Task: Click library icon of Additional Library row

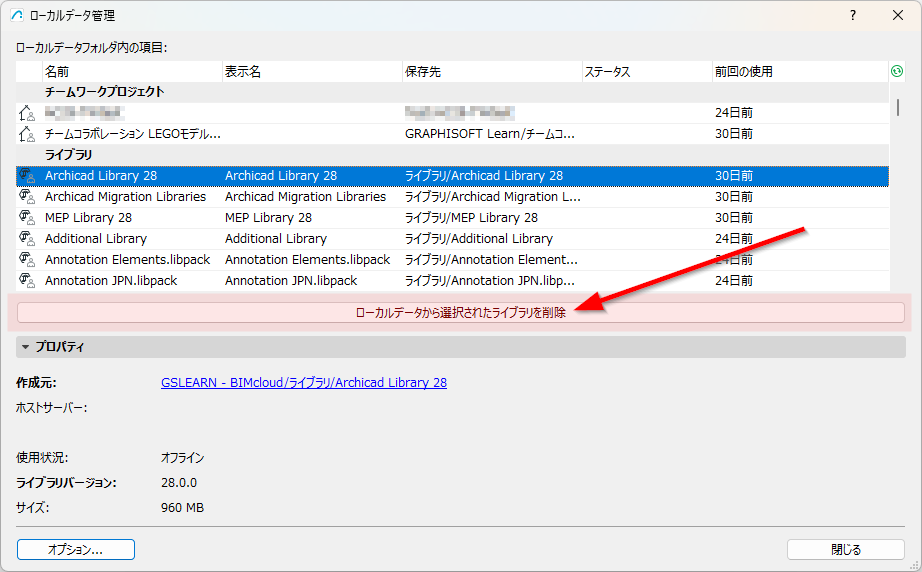Action: click(27, 238)
